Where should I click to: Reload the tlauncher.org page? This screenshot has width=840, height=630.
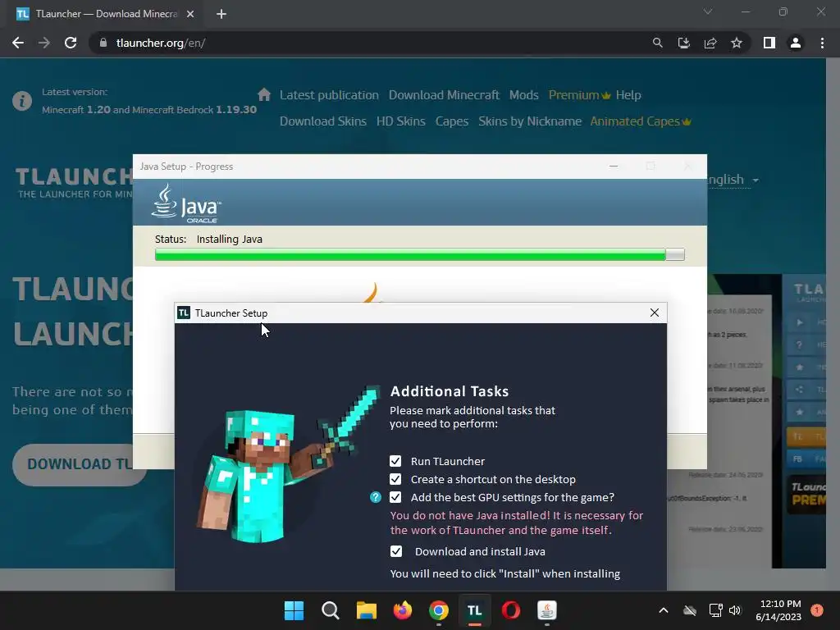[71, 43]
